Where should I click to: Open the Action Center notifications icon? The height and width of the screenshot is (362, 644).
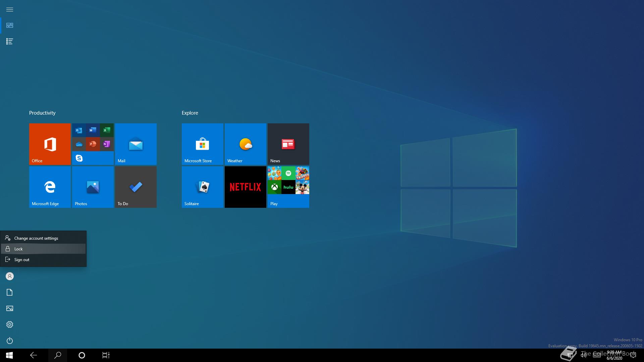[633, 355]
